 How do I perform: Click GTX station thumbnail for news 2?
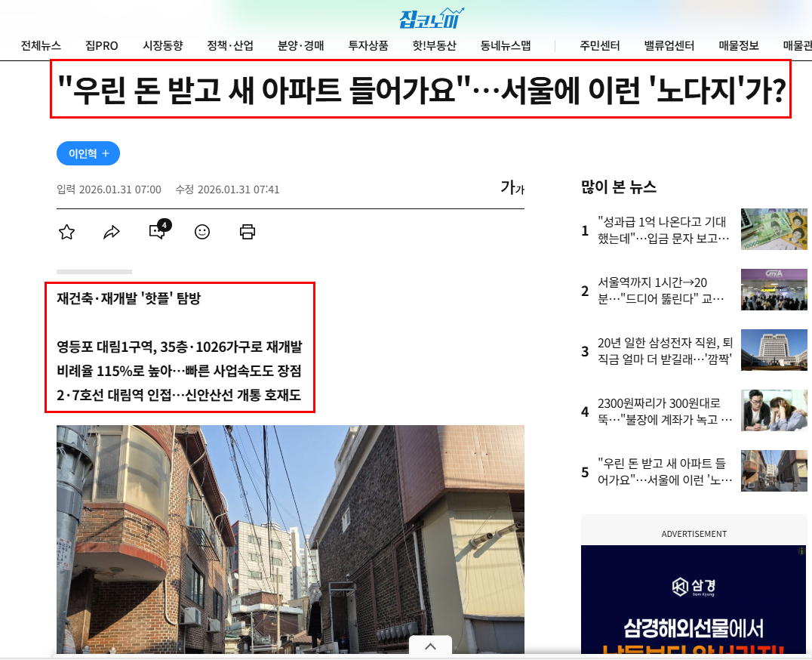click(774, 289)
